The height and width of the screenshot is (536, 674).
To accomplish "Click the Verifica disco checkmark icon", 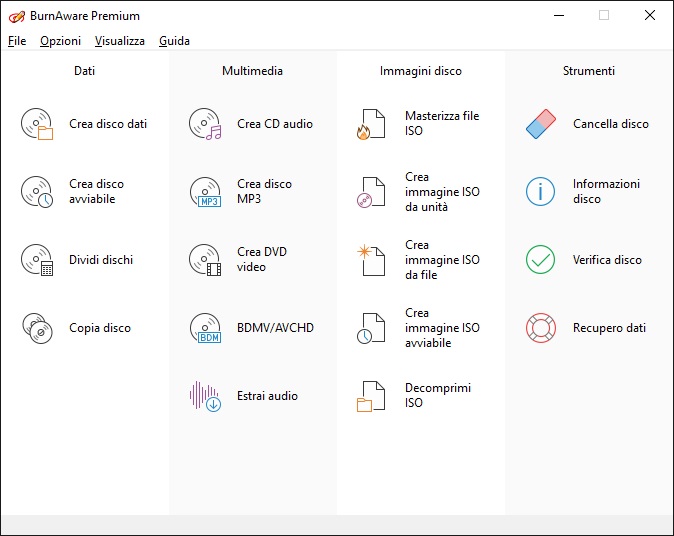I will 540,260.
